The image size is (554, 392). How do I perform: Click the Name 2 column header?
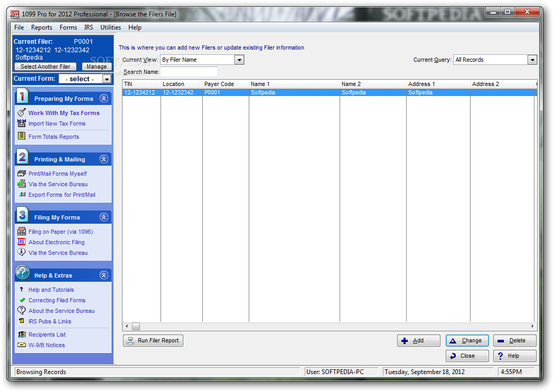coord(373,84)
